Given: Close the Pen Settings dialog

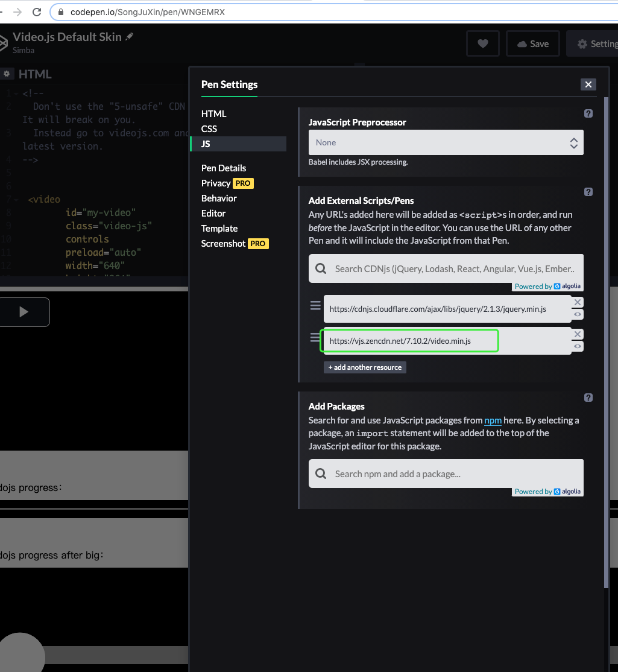Looking at the screenshot, I should point(588,84).
